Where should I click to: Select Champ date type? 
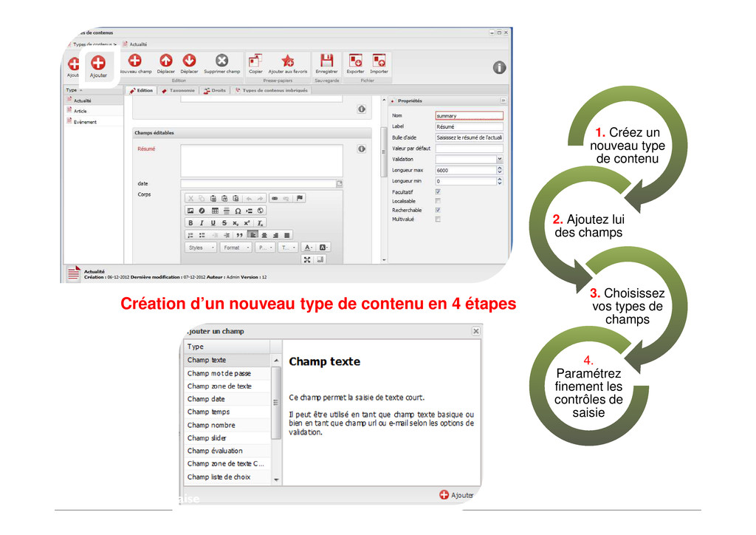[x=227, y=399]
